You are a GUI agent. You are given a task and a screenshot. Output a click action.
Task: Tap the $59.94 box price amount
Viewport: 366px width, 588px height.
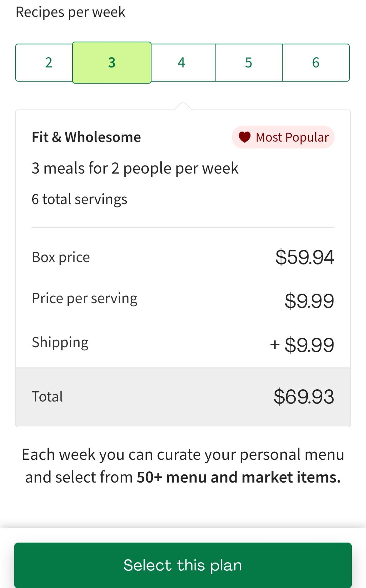[304, 257]
